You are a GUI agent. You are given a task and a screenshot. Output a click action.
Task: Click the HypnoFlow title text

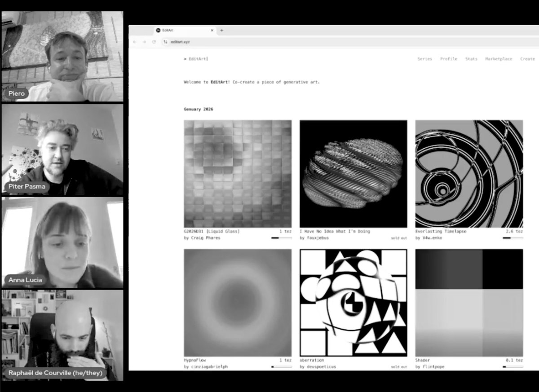click(195, 360)
